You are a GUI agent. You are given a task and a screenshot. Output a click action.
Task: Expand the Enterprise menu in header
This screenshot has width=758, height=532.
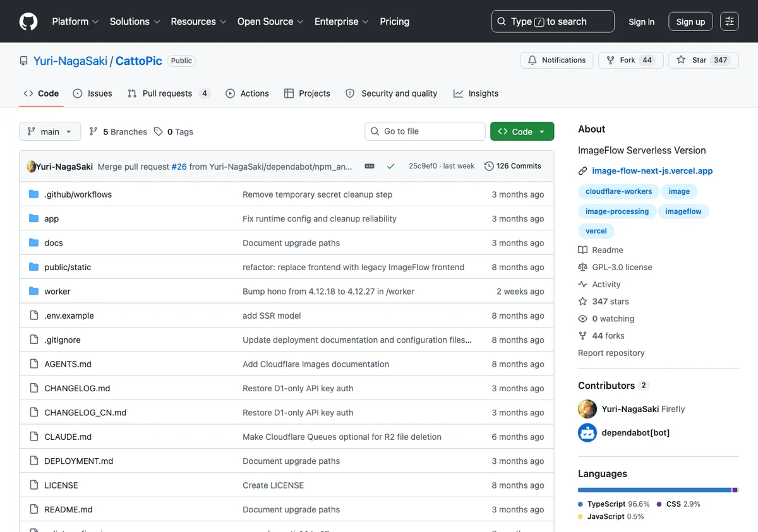coord(342,21)
